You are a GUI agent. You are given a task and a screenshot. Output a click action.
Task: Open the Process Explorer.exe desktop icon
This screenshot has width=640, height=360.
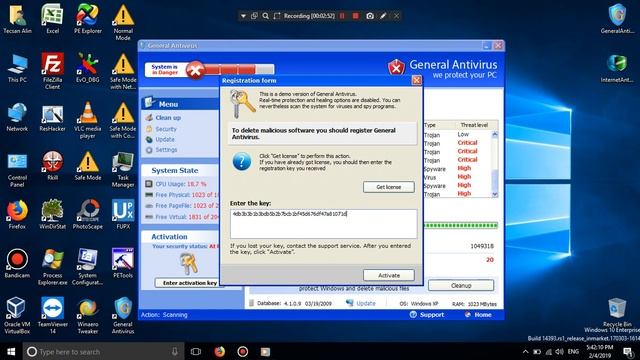point(52,267)
